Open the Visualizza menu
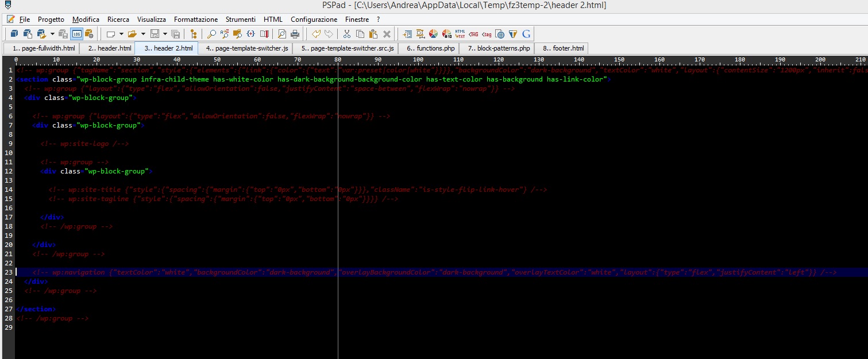The height and width of the screenshot is (359, 868). click(x=152, y=19)
